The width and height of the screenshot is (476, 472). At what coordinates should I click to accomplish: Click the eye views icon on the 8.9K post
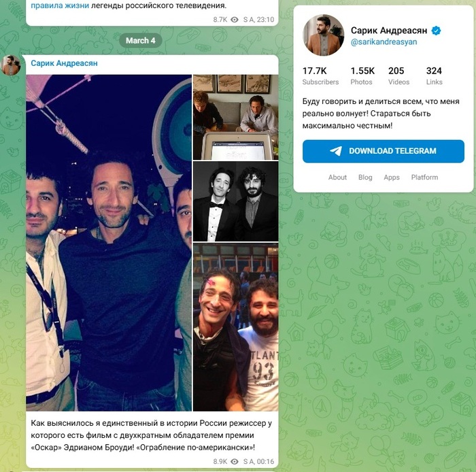pyautogui.click(x=235, y=461)
